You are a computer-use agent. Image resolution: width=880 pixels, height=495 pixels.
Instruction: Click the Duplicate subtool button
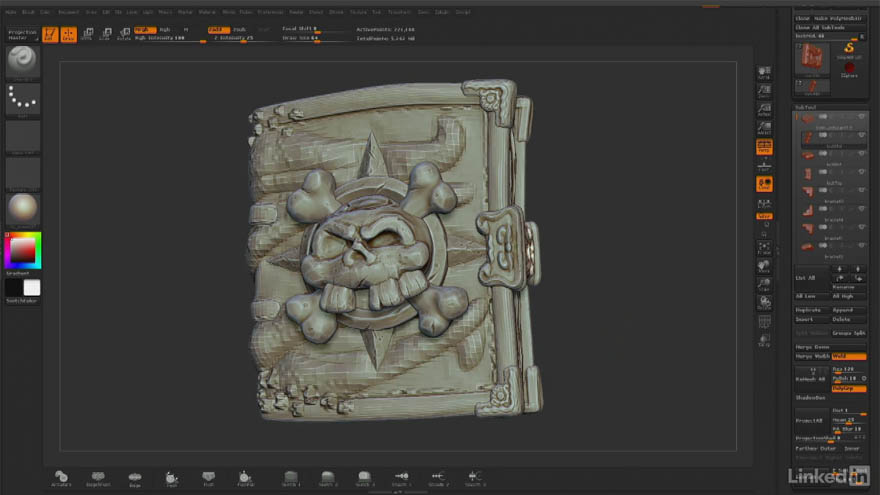point(812,310)
